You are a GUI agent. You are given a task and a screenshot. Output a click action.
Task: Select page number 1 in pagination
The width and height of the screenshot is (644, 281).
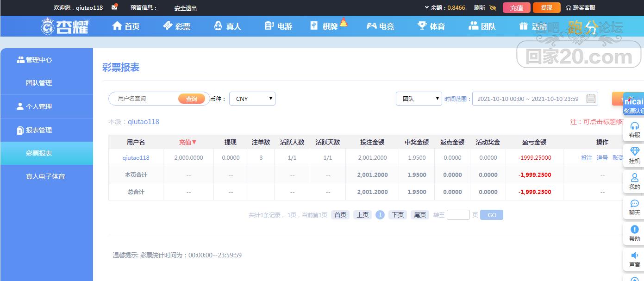pos(380,215)
